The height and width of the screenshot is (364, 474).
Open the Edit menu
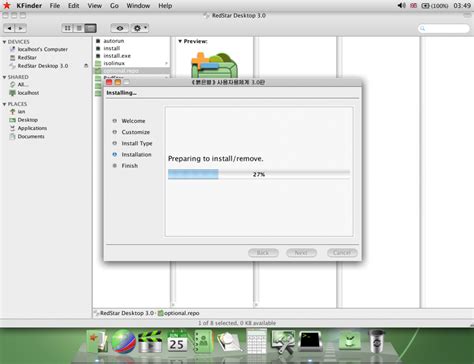coord(73,6)
